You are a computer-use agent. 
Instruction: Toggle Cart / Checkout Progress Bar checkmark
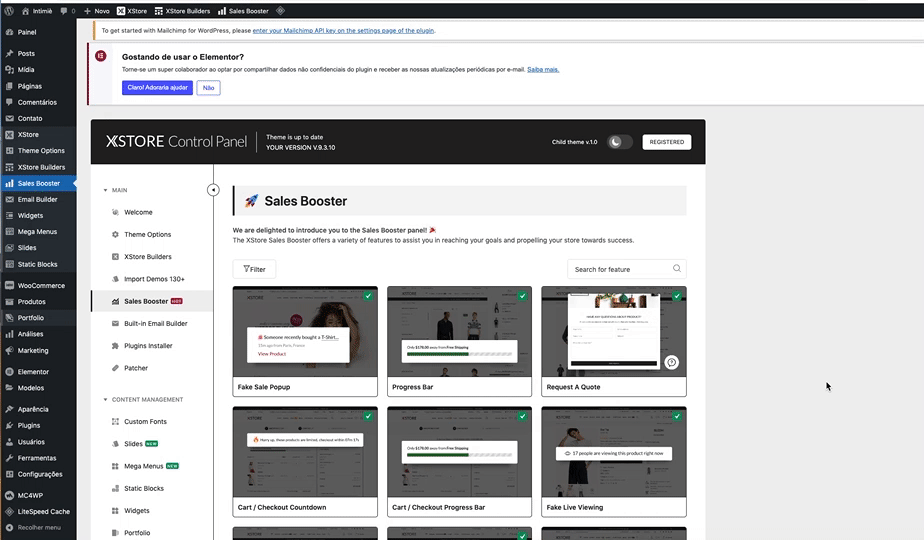(x=523, y=416)
